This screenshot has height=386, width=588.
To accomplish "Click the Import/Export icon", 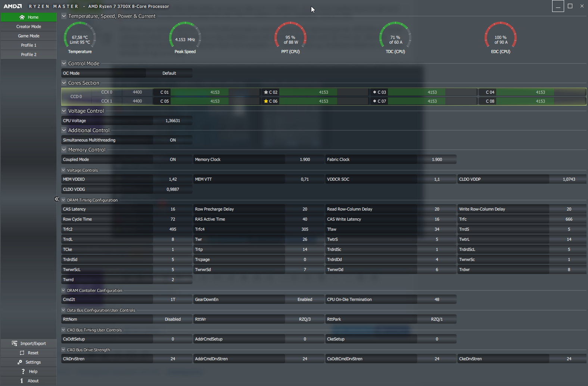I will tap(15, 343).
